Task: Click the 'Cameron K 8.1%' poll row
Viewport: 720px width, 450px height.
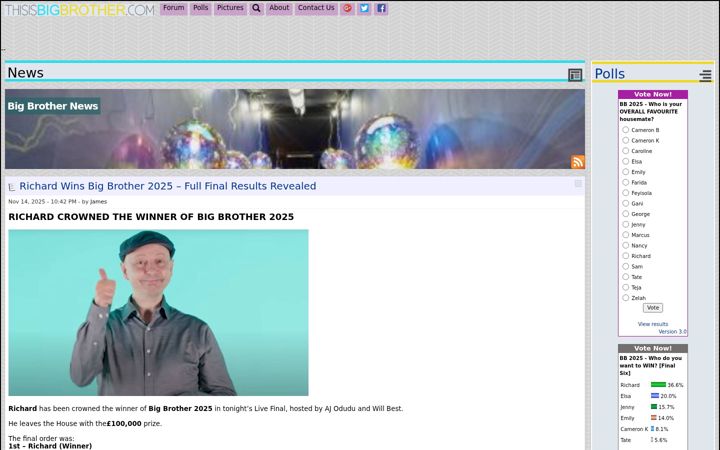Action: click(x=644, y=429)
